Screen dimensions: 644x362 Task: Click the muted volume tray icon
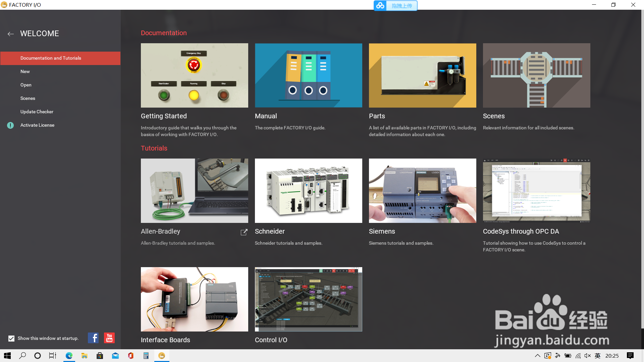point(588,356)
